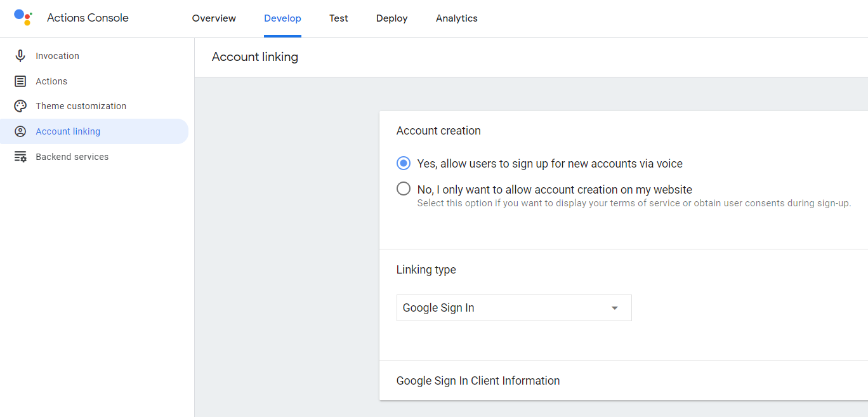Click the Invocation microphone icon

[x=20, y=56]
